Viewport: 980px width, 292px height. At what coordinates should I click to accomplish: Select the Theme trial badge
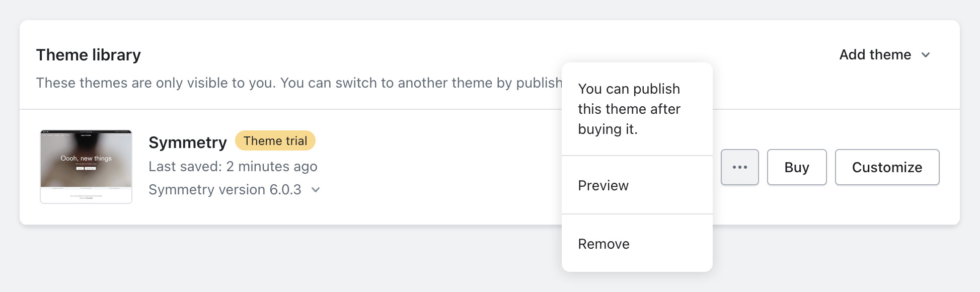275,140
